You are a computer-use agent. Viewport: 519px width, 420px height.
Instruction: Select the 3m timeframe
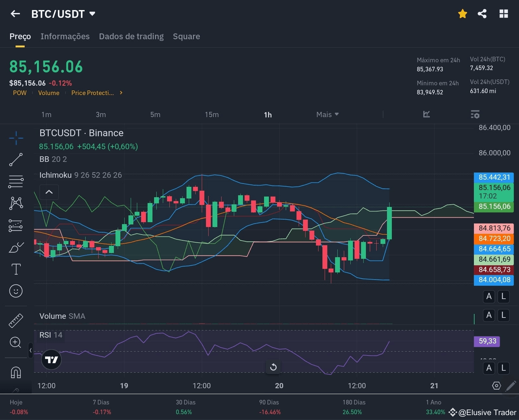tap(101, 114)
